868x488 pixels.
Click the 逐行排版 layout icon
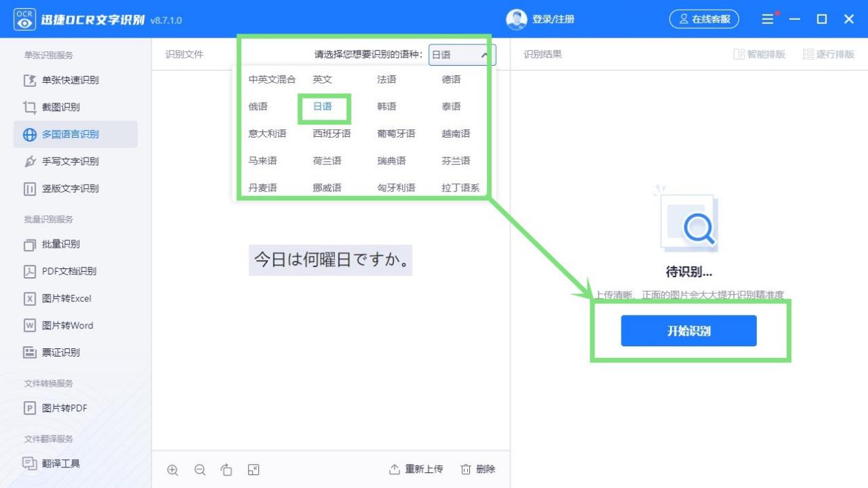click(x=808, y=54)
